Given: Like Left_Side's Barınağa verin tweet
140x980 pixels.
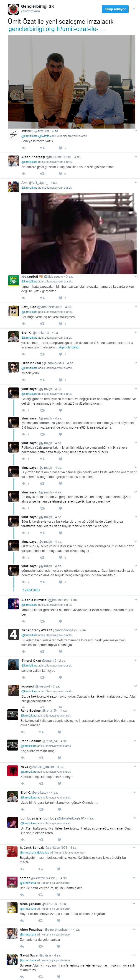Looking at the screenshot, I should point(60,324).
